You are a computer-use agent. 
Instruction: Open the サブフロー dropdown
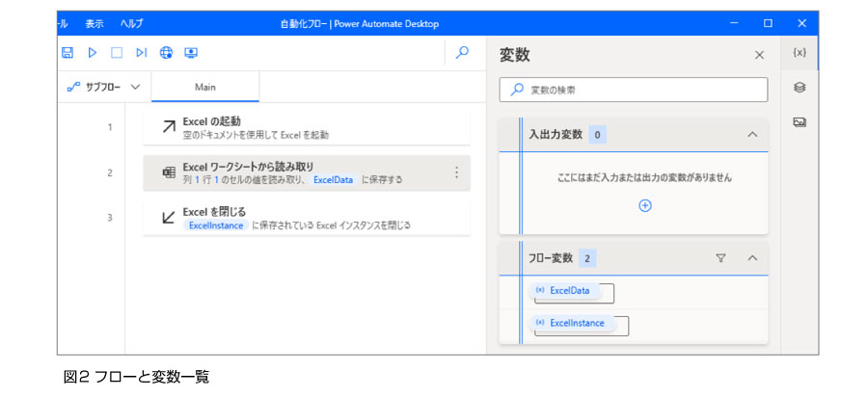[x=104, y=87]
